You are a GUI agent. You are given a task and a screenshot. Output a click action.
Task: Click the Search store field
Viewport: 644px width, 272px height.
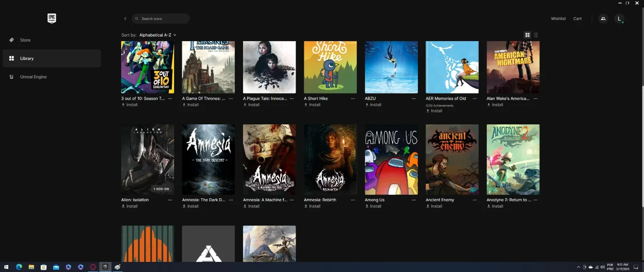tap(161, 19)
